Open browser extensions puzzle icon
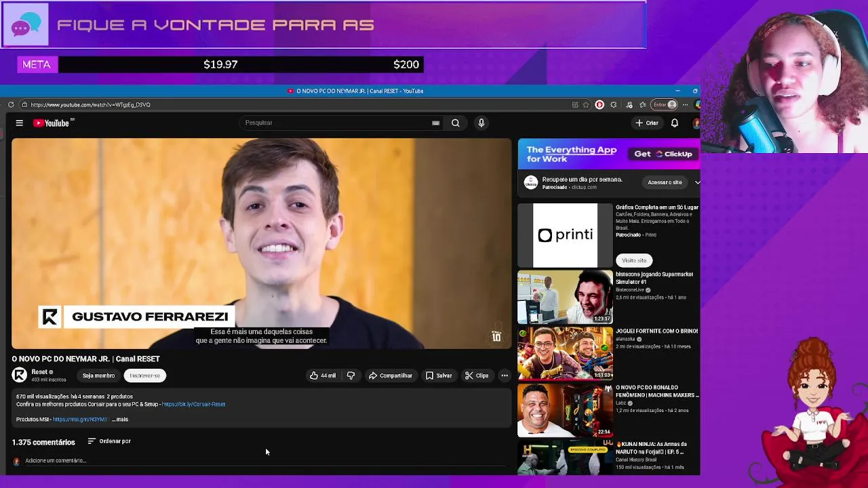Image resolution: width=868 pixels, height=488 pixels. pos(614,104)
